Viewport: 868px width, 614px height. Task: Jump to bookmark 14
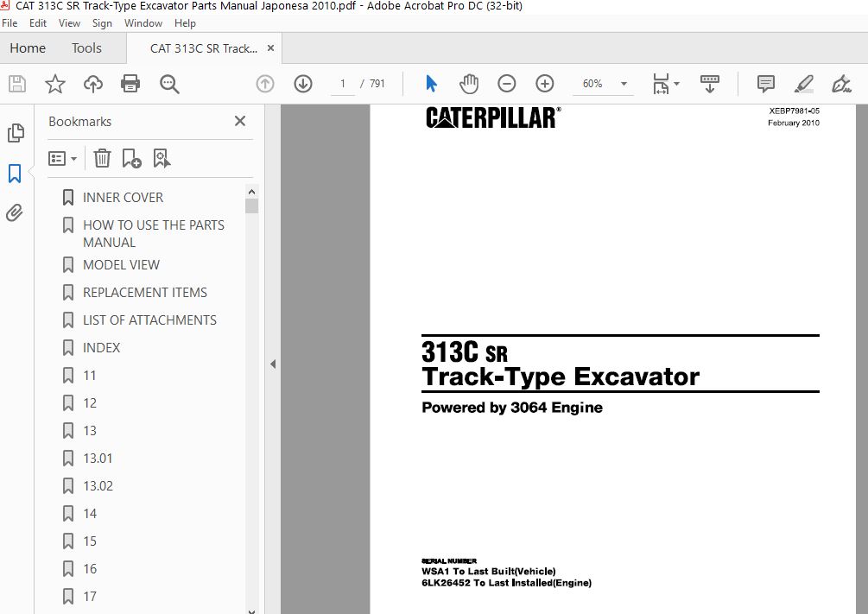coord(89,514)
